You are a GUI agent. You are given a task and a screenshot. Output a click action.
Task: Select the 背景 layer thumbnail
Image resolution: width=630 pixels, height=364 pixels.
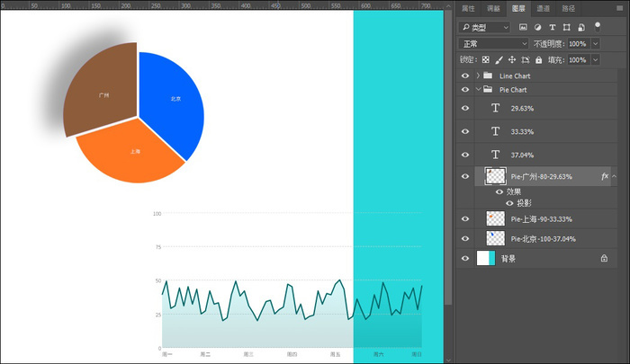pos(486,258)
